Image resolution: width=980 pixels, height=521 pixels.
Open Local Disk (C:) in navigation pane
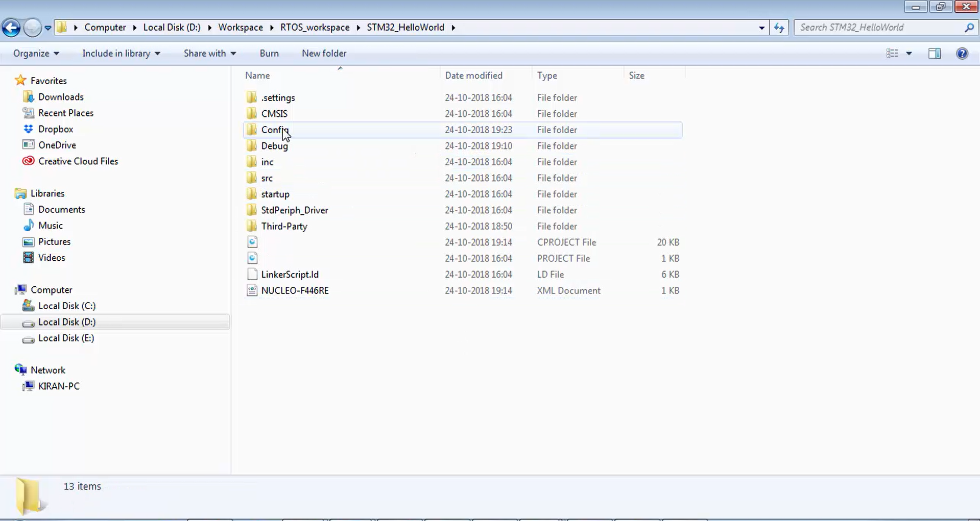pos(67,306)
